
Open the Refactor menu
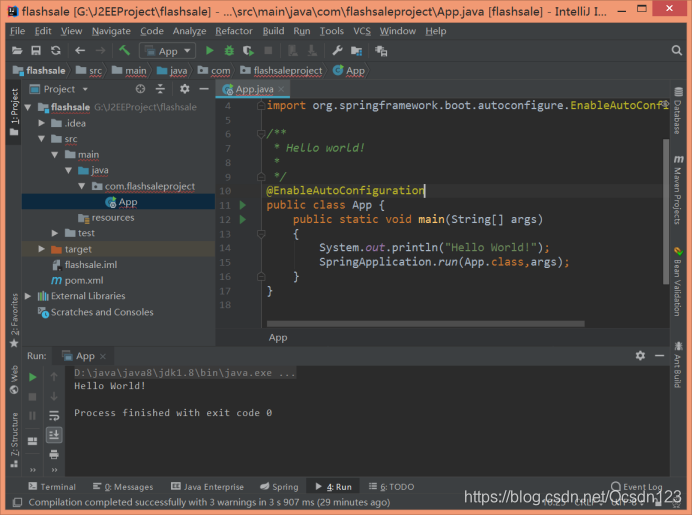tap(234, 31)
